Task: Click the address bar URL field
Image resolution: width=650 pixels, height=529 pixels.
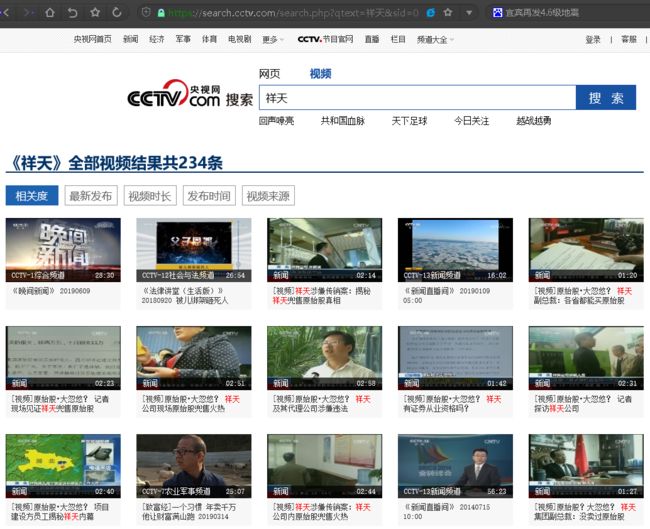Action: tap(293, 13)
